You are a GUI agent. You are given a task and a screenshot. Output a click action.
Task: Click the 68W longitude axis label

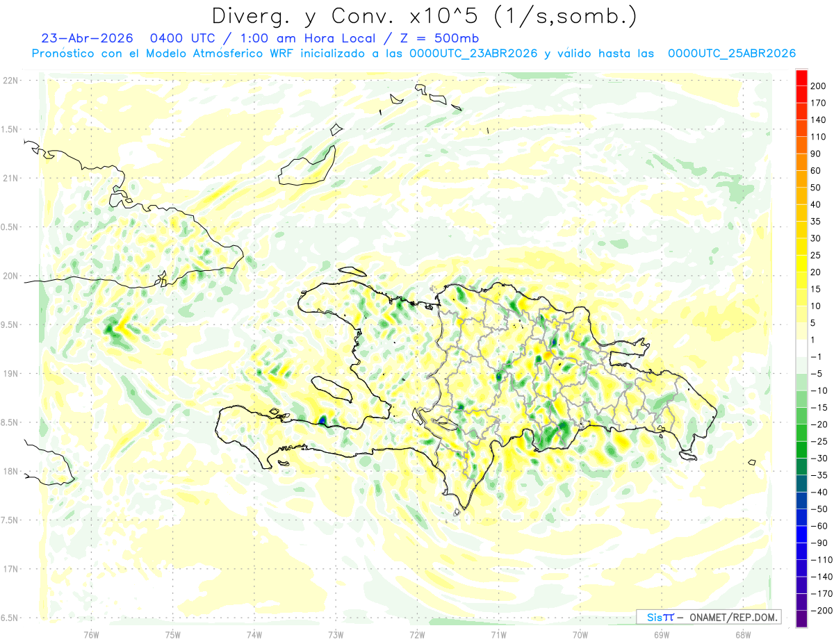point(742,635)
